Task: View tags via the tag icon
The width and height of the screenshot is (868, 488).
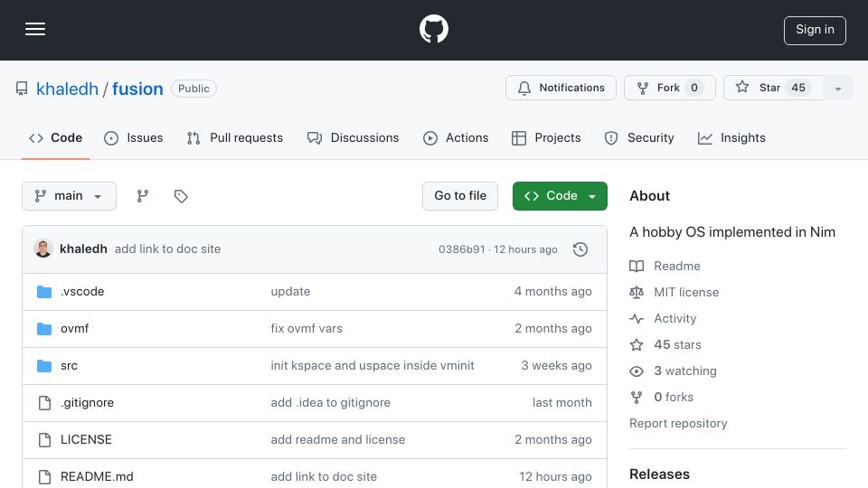Action: pyautogui.click(x=181, y=196)
